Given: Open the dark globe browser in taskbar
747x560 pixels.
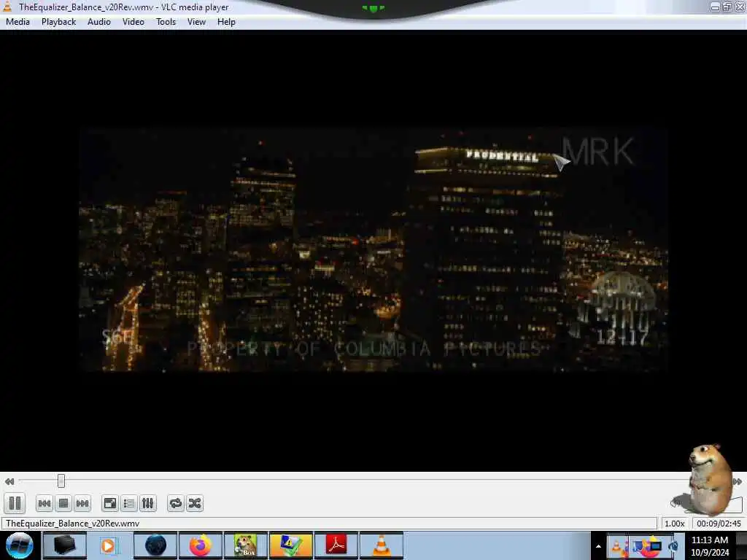Looking at the screenshot, I should (155, 545).
